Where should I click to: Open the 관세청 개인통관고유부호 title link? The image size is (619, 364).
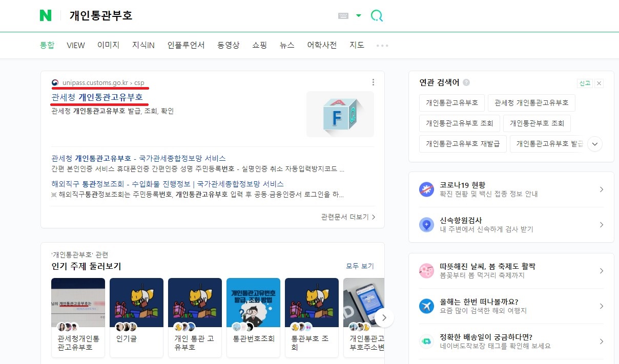(97, 97)
